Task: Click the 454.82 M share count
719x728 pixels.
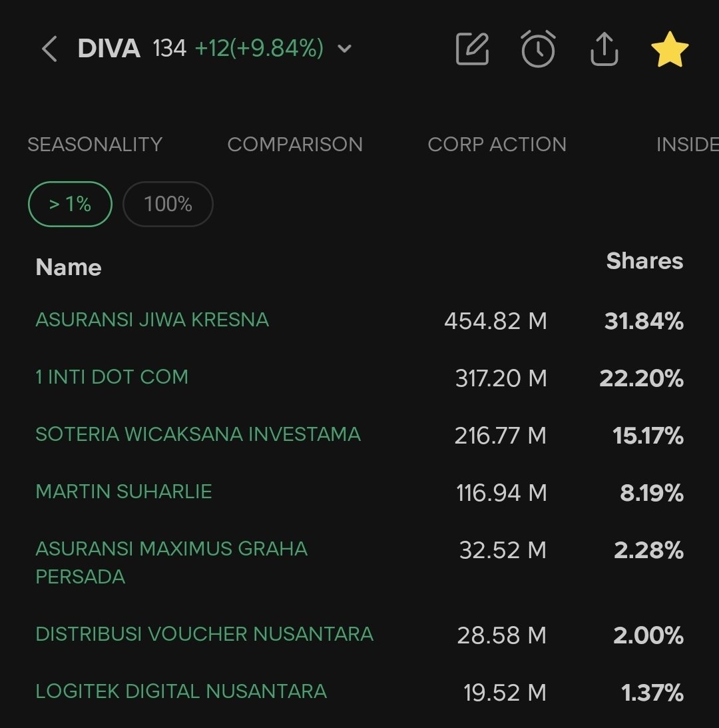Action: coord(495,321)
